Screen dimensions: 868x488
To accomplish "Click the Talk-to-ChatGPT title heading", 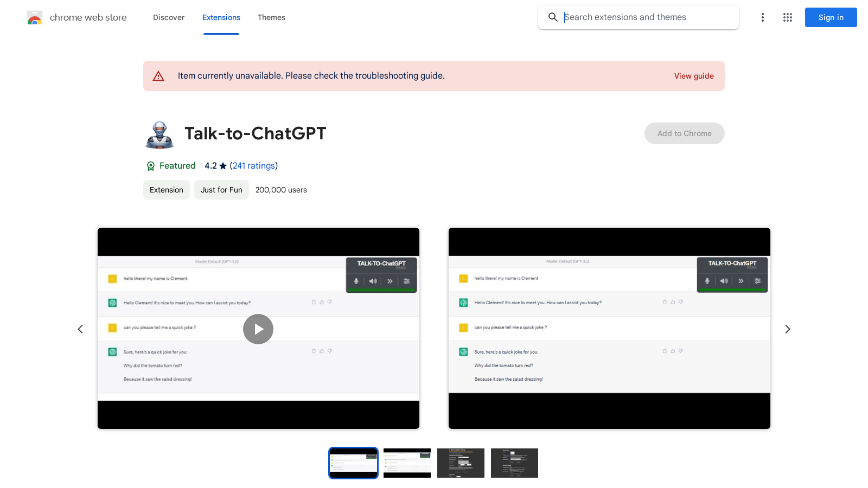I will (256, 133).
